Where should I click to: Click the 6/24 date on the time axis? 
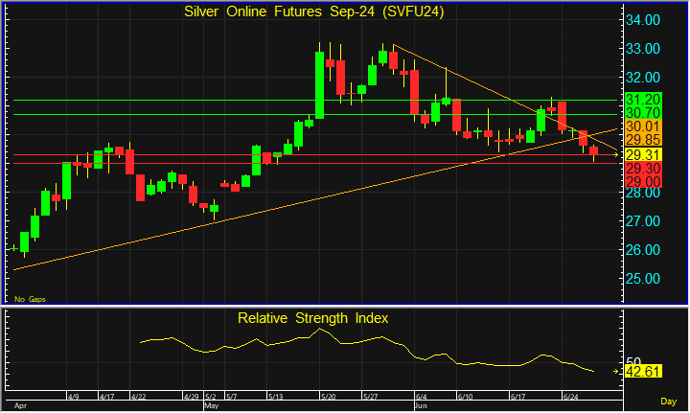tap(572, 397)
